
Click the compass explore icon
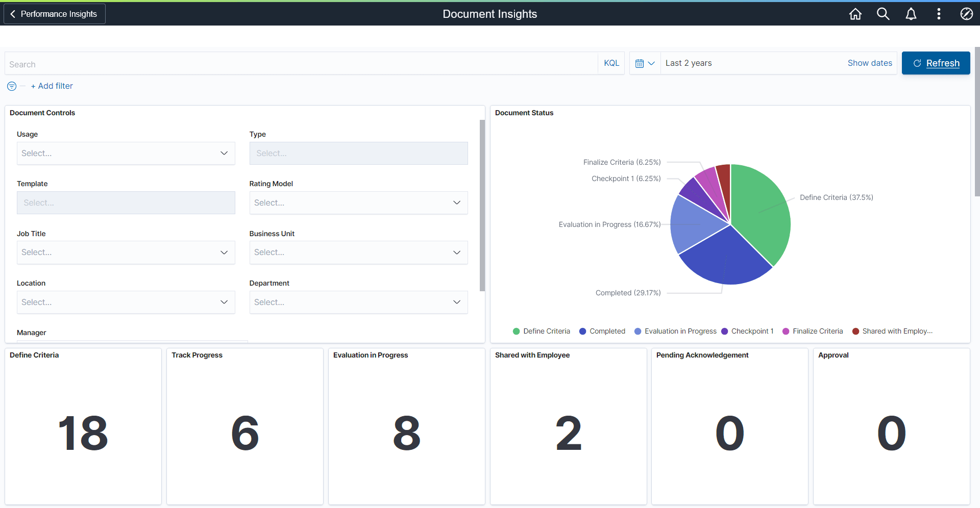967,14
